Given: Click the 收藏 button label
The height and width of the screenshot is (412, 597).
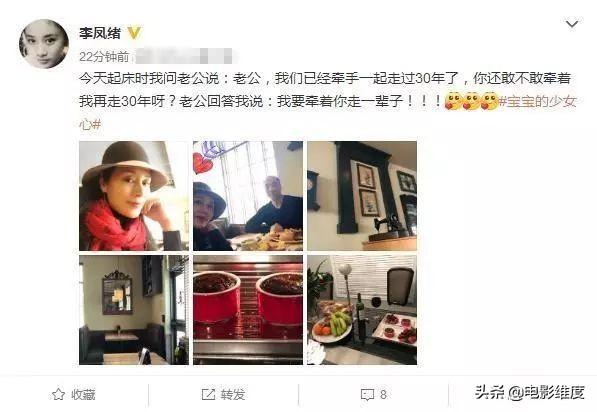Looking at the screenshot, I should [x=83, y=394].
